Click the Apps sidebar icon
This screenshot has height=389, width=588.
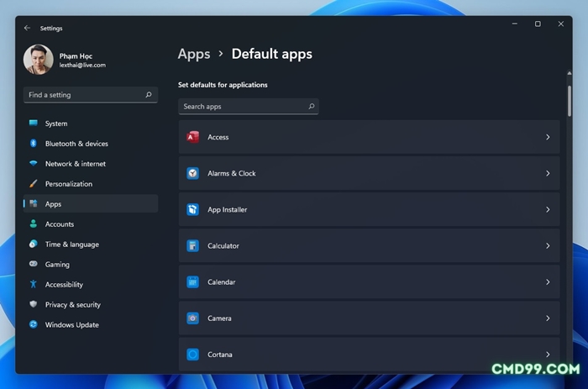tap(34, 203)
